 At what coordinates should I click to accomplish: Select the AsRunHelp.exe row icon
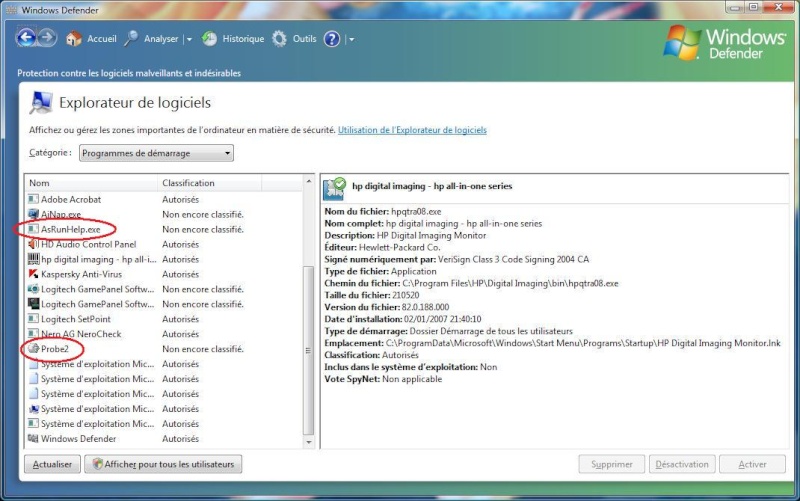pyautogui.click(x=33, y=229)
